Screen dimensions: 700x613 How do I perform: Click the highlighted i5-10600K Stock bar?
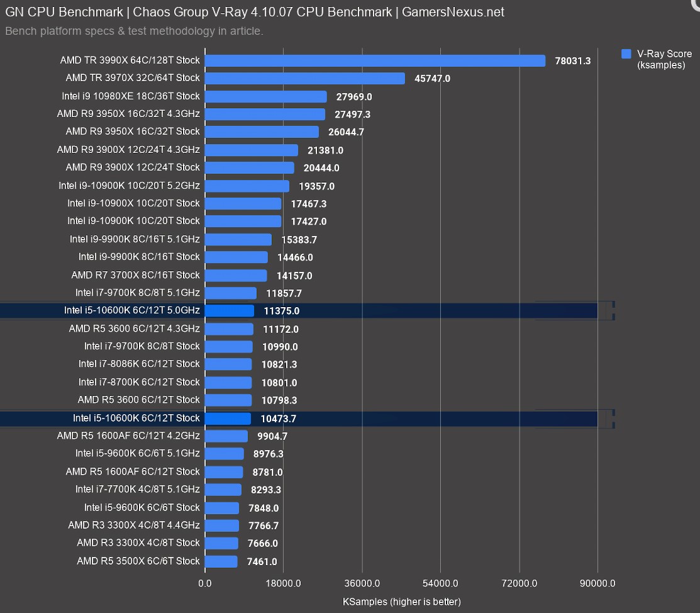pyautogui.click(x=228, y=419)
